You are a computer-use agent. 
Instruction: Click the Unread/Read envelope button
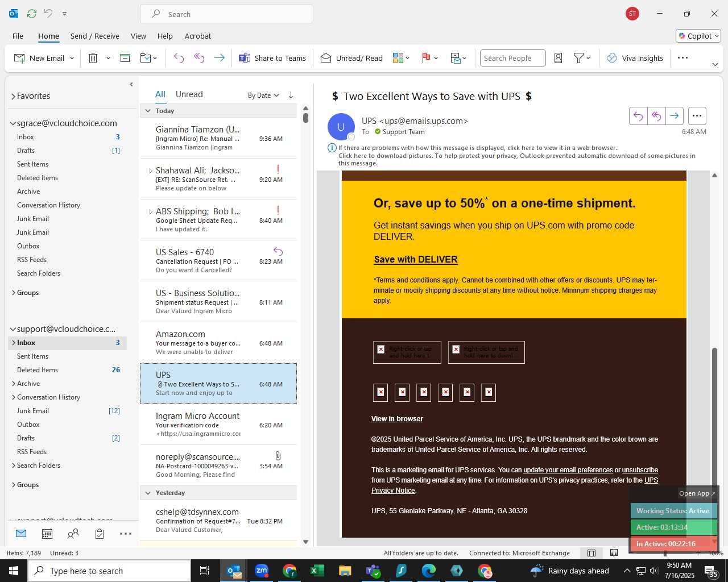(351, 58)
